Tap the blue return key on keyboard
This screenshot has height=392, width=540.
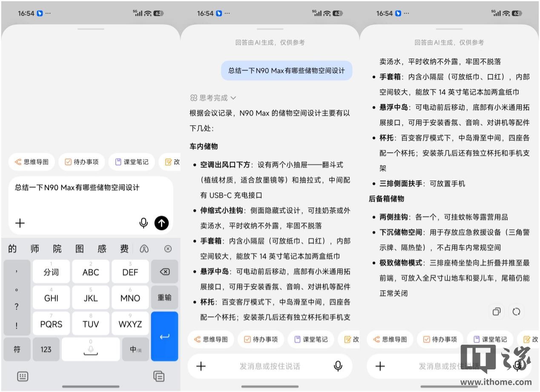tap(164, 336)
